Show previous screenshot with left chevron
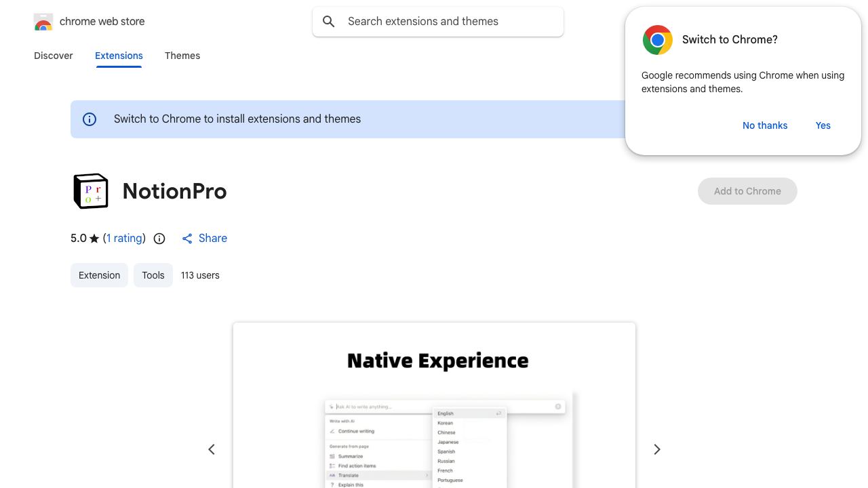868x488 pixels. pyautogui.click(x=212, y=449)
